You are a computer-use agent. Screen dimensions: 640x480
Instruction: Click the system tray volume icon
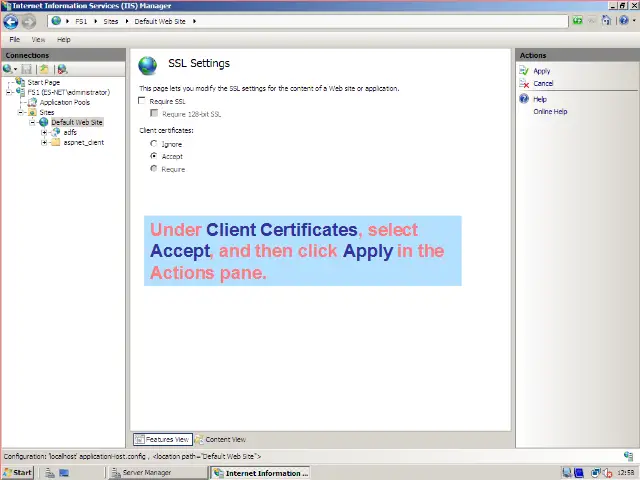608,473
